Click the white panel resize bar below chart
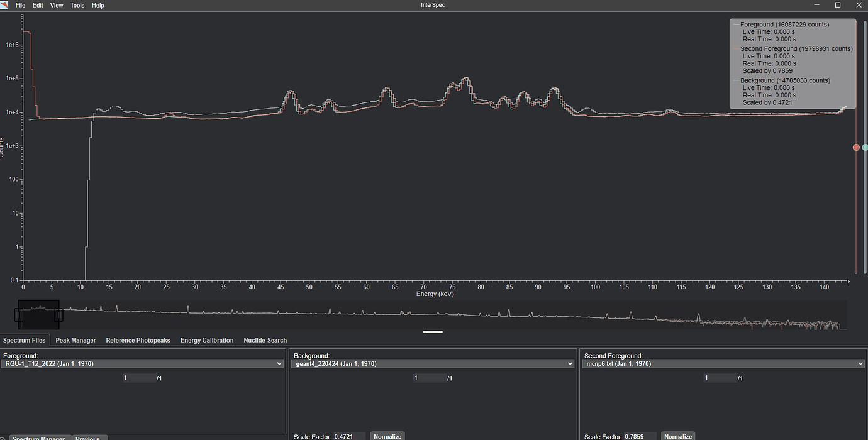This screenshot has height=440, width=868. coord(433,331)
